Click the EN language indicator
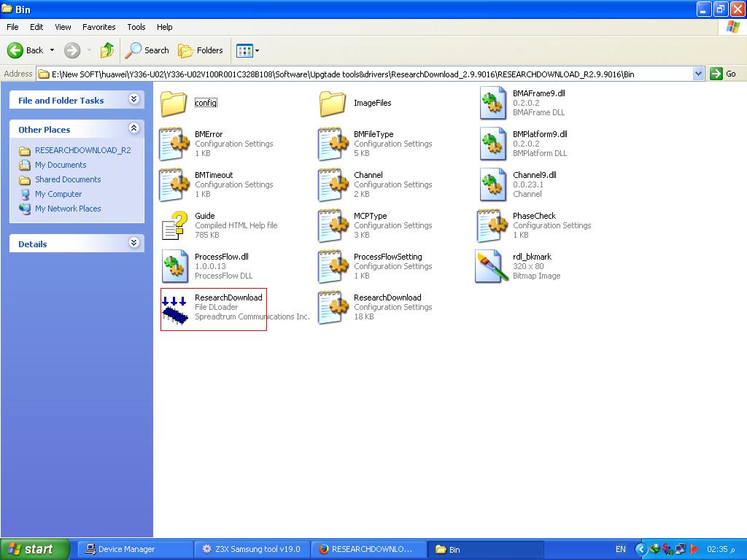 click(621, 549)
